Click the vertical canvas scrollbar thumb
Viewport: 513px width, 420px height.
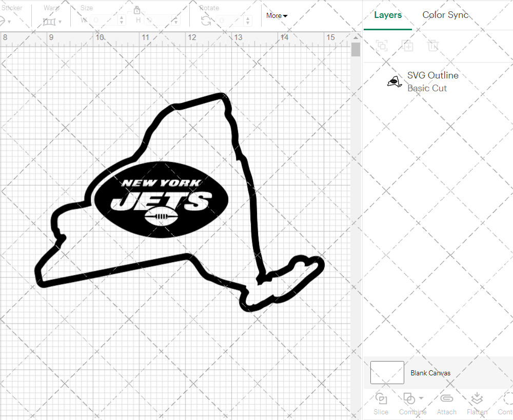356,50
